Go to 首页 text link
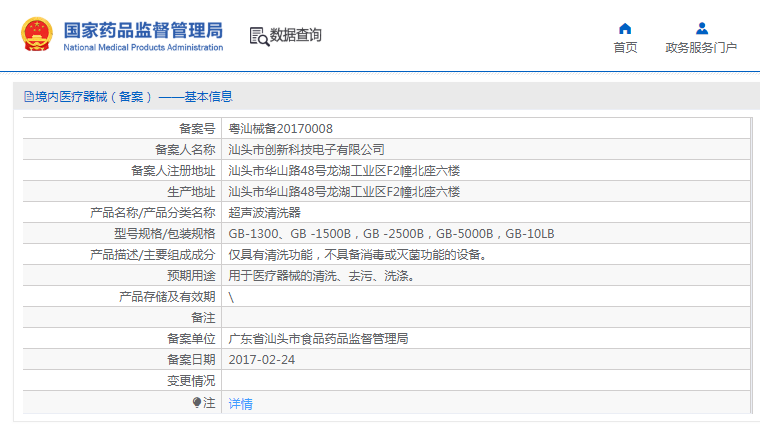 click(x=625, y=47)
